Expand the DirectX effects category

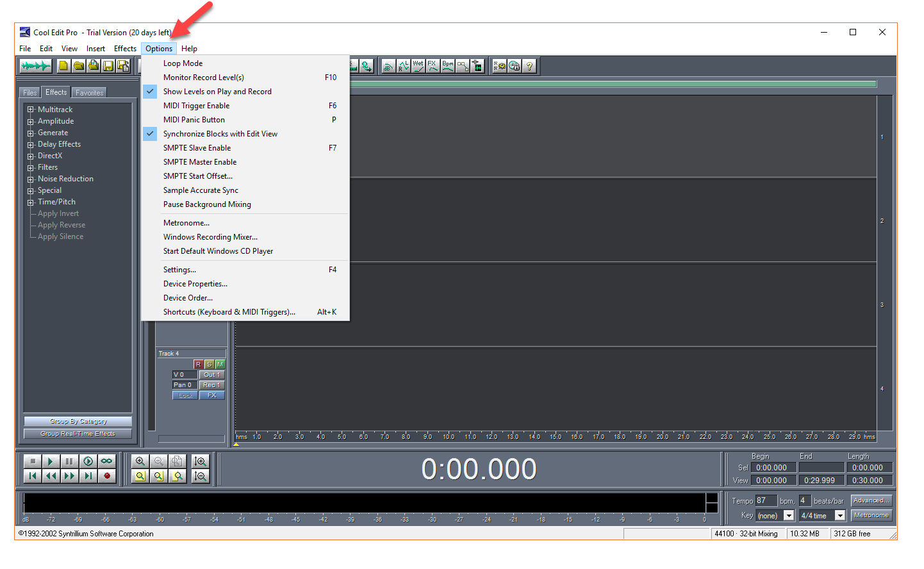[x=31, y=156]
